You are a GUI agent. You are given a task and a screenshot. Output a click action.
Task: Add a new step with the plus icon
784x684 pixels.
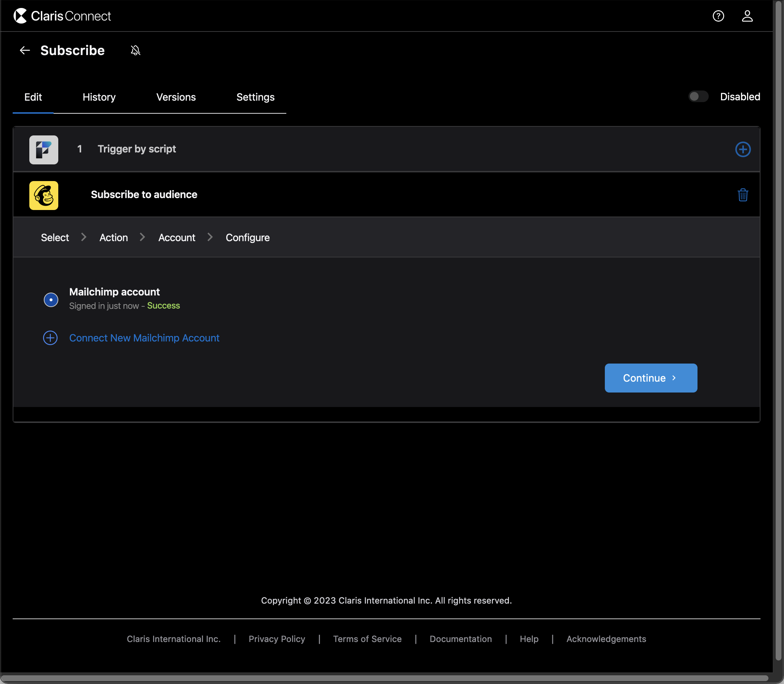(743, 150)
